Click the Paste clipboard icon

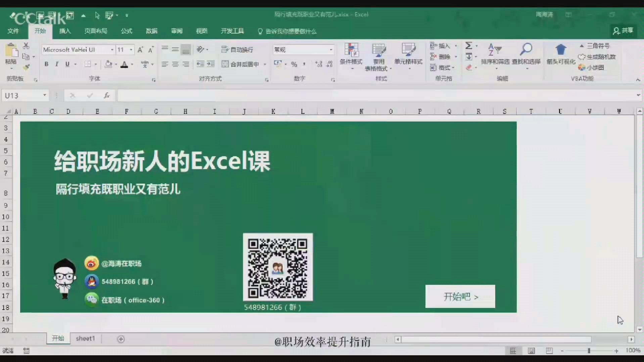(x=11, y=51)
